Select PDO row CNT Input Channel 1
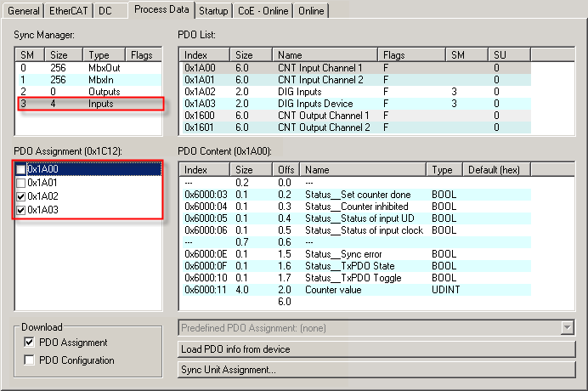This screenshot has height=391, width=588. point(355,68)
